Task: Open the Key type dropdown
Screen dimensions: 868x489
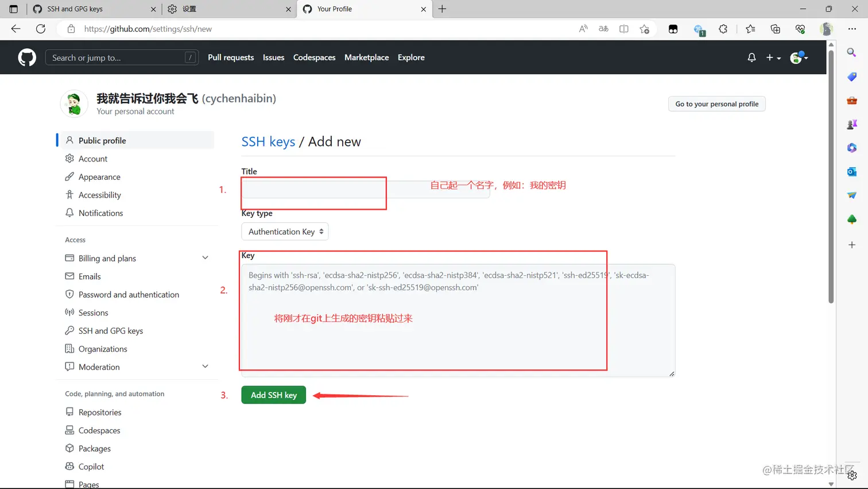Action: coord(285,232)
